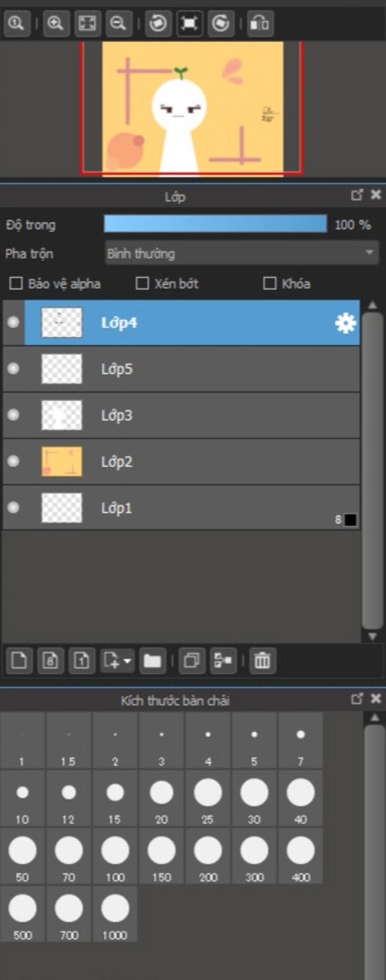Tick the Xén bớt checkbox
This screenshot has height=980, width=386.
pos(142,284)
